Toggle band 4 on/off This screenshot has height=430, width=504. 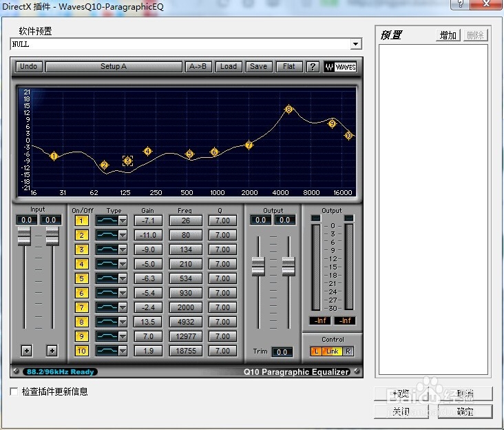click(x=81, y=264)
